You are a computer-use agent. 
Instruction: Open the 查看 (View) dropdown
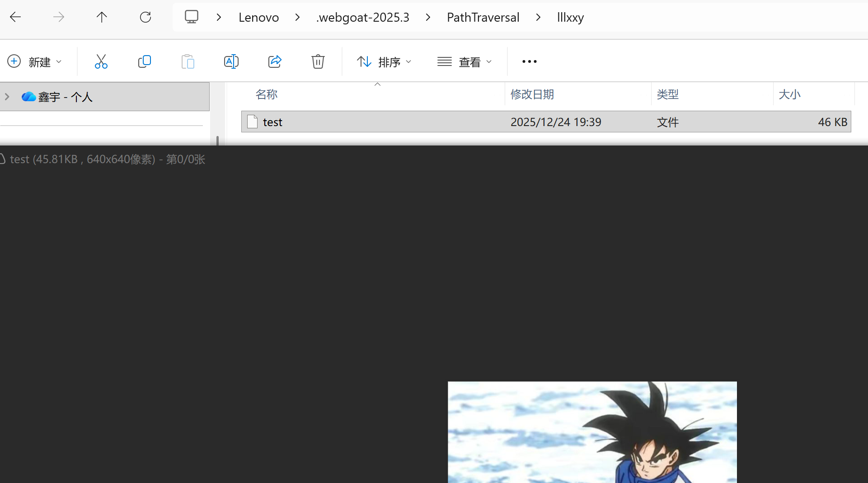(x=464, y=61)
